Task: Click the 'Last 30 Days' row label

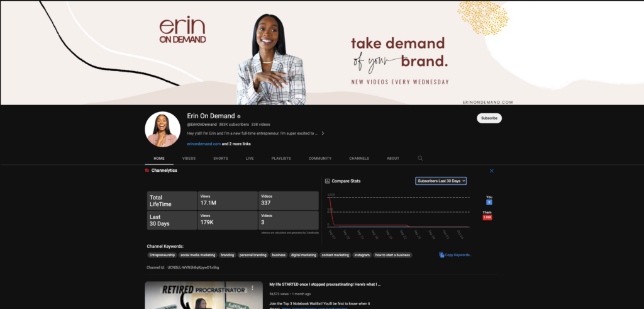Action: pos(159,220)
